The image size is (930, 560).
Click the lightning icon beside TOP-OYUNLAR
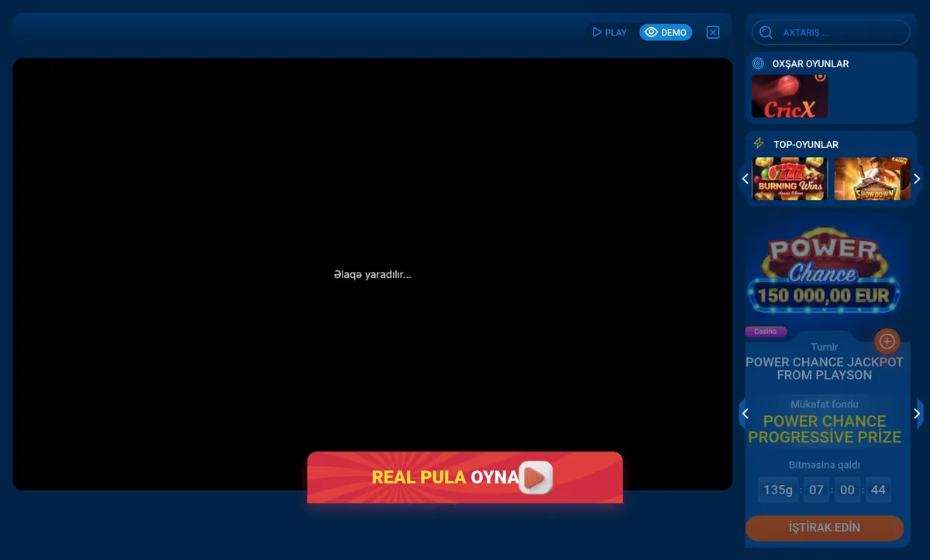coord(759,144)
